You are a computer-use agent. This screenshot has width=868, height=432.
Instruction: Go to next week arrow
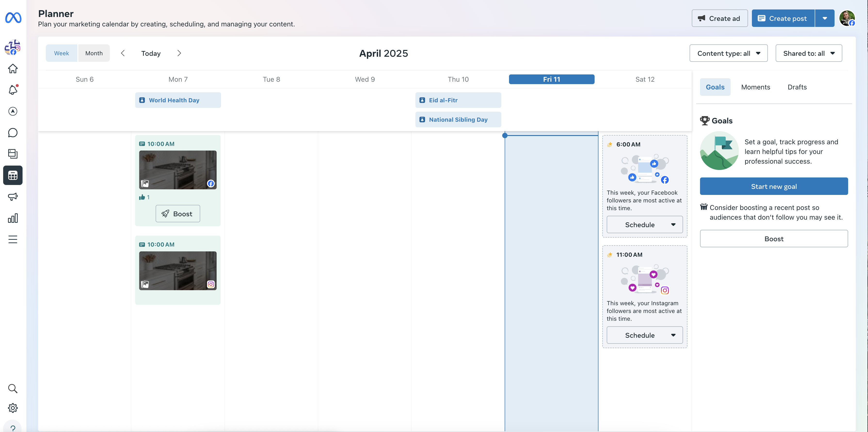179,53
